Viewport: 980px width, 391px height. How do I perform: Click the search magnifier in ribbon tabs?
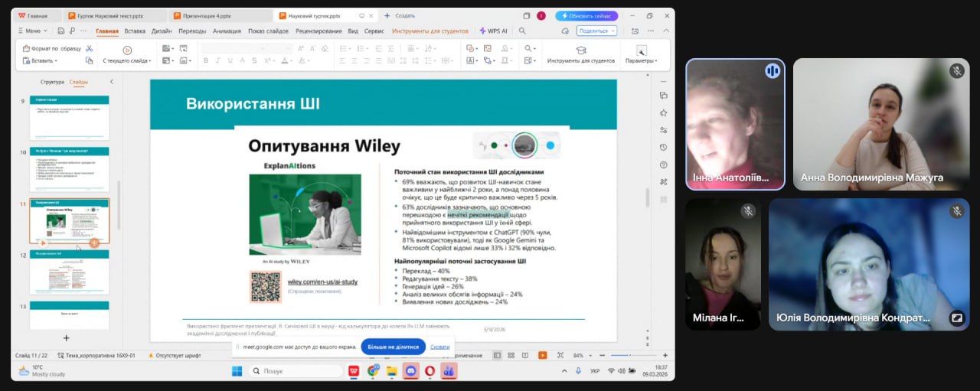click(522, 31)
